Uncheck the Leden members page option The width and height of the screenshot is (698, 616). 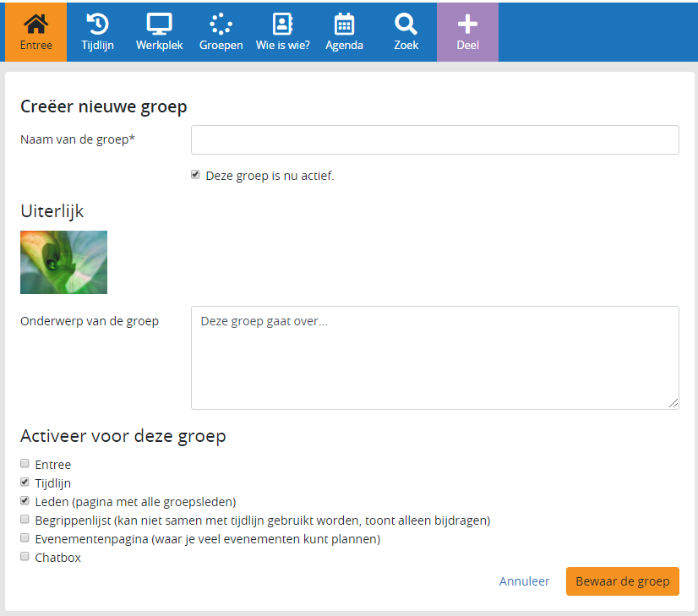coord(25,501)
